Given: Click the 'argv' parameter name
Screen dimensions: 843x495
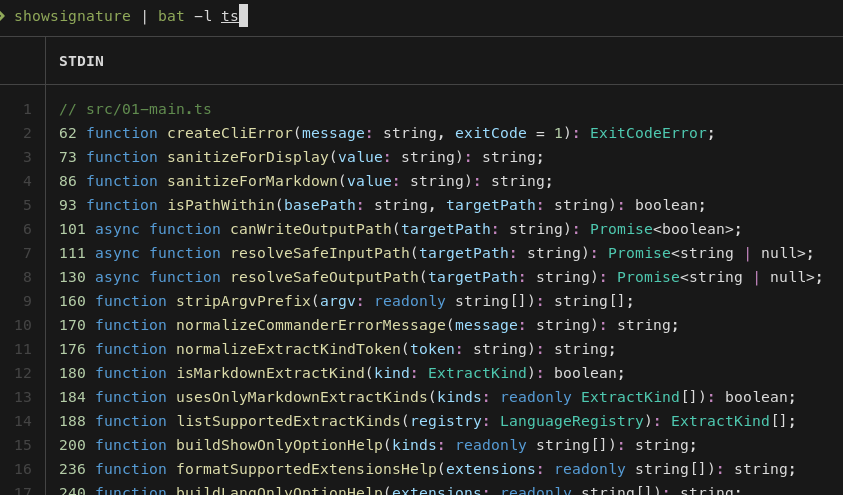Looking at the screenshot, I should (338, 300).
